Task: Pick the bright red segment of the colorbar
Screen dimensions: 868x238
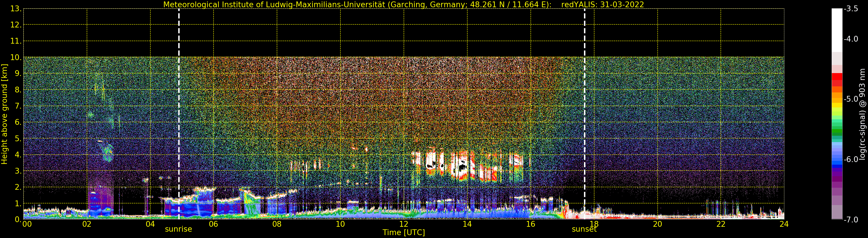Action: tap(837, 77)
